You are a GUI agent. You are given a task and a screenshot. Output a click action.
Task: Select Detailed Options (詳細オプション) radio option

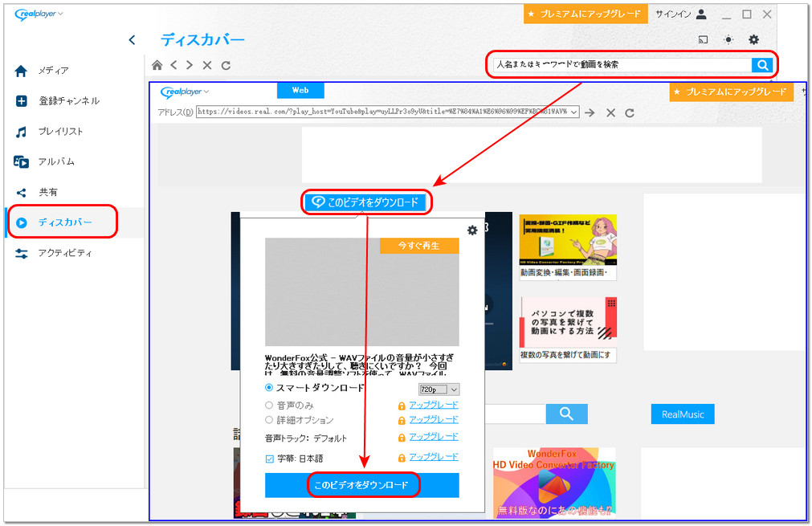pos(269,420)
